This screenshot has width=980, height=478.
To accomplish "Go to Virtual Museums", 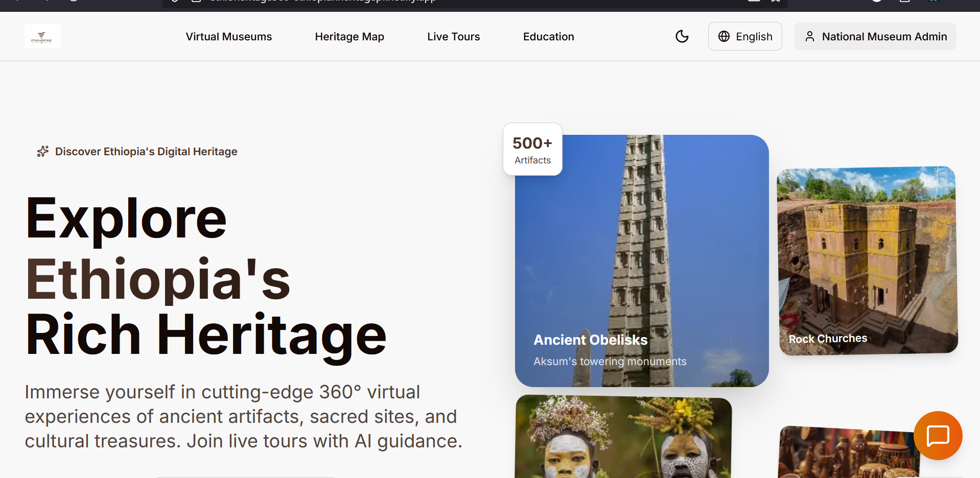I will pyautogui.click(x=229, y=37).
